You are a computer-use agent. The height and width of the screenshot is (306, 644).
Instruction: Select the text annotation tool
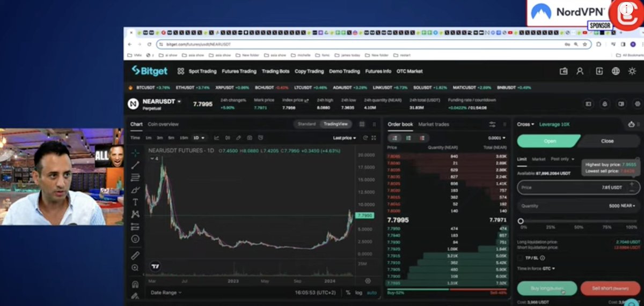coord(135,202)
